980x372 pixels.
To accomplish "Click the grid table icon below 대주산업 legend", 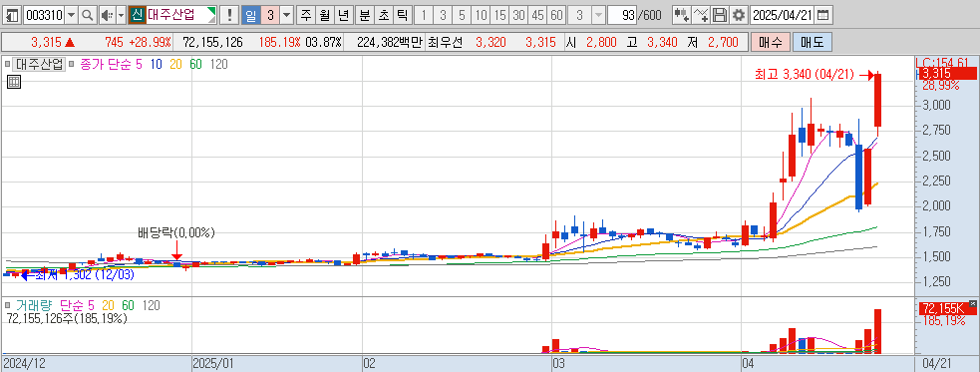I will 14,81.
